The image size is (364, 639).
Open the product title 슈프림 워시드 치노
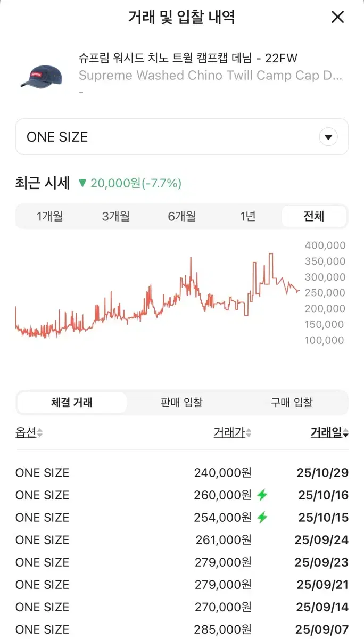[188, 59]
